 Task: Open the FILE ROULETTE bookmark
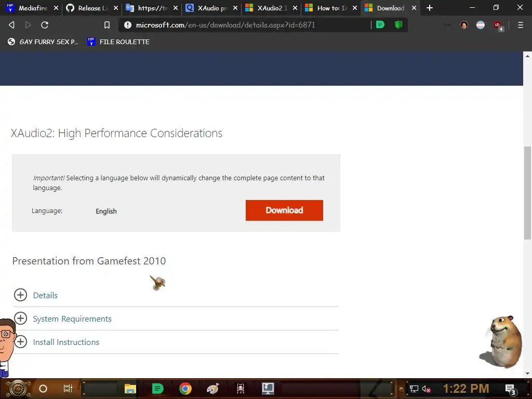coord(118,42)
